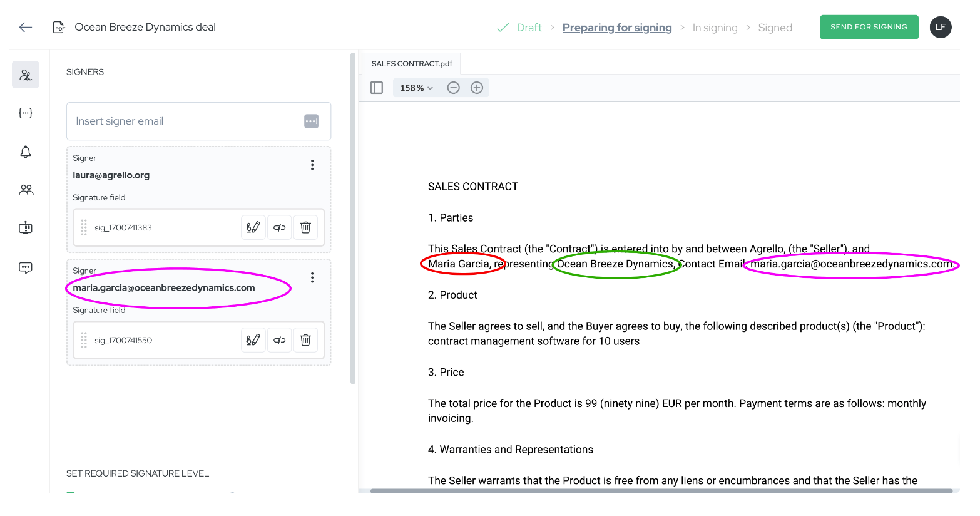Delete signature field sig_1700741550
Image resolution: width=980 pixels, height=516 pixels.
click(x=305, y=340)
